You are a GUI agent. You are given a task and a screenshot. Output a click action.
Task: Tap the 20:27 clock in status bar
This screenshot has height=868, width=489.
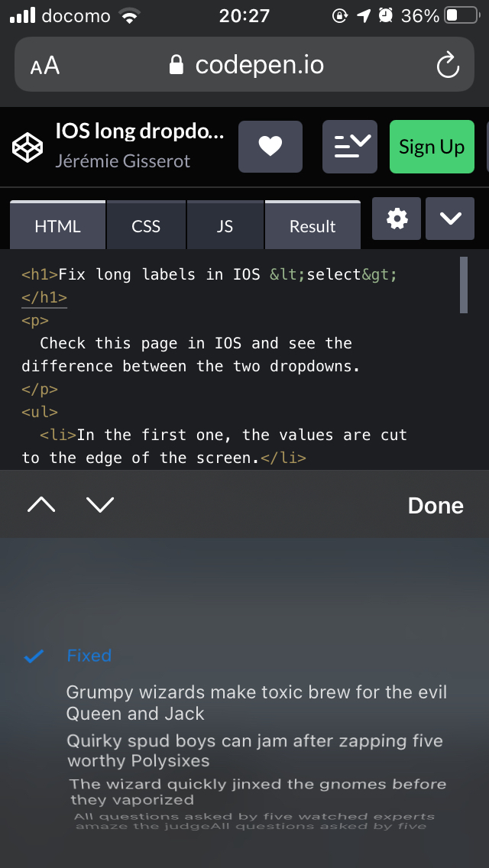click(x=244, y=15)
